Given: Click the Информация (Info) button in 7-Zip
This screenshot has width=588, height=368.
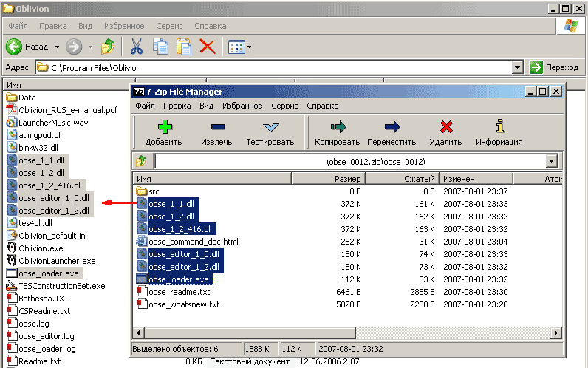Looking at the screenshot, I should (499, 133).
